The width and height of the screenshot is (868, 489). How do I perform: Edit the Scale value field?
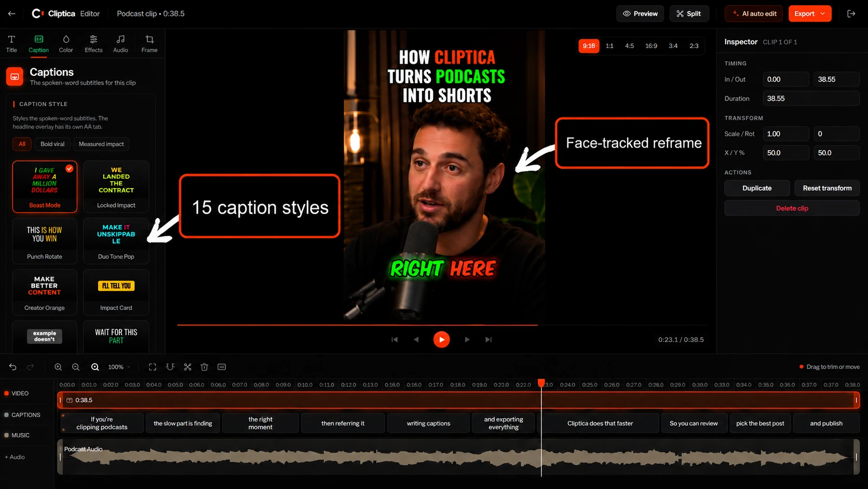785,134
